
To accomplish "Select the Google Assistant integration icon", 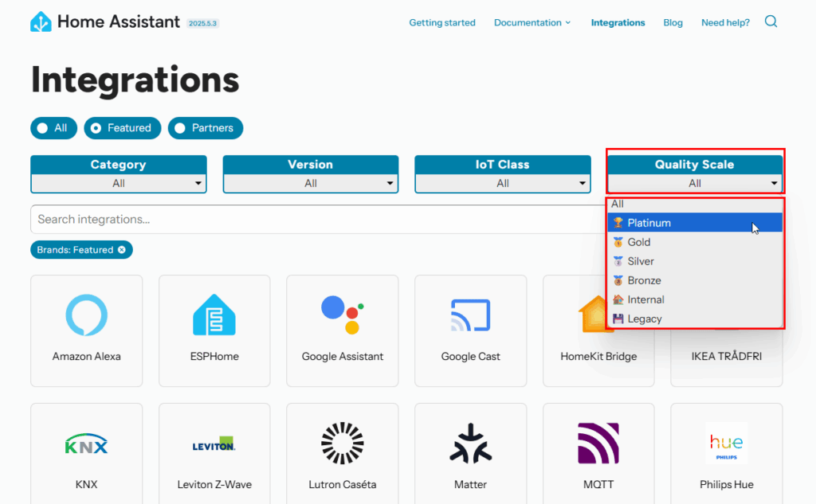I will coord(343,316).
